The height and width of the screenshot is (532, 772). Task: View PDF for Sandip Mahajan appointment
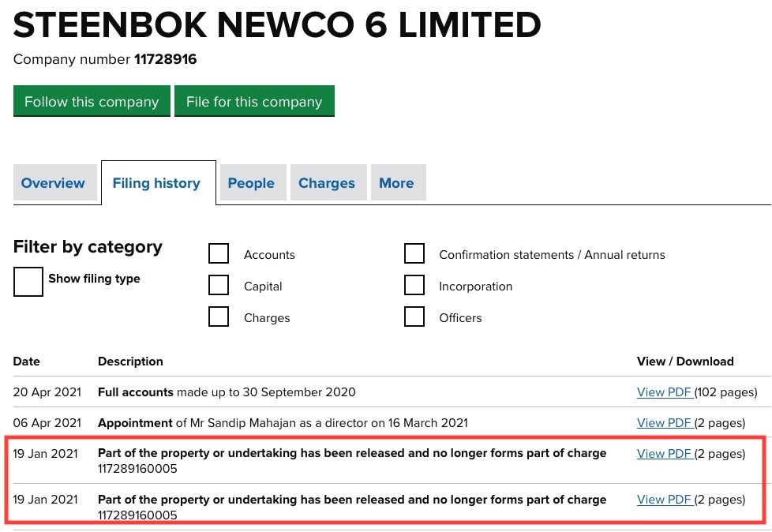[664, 423]
